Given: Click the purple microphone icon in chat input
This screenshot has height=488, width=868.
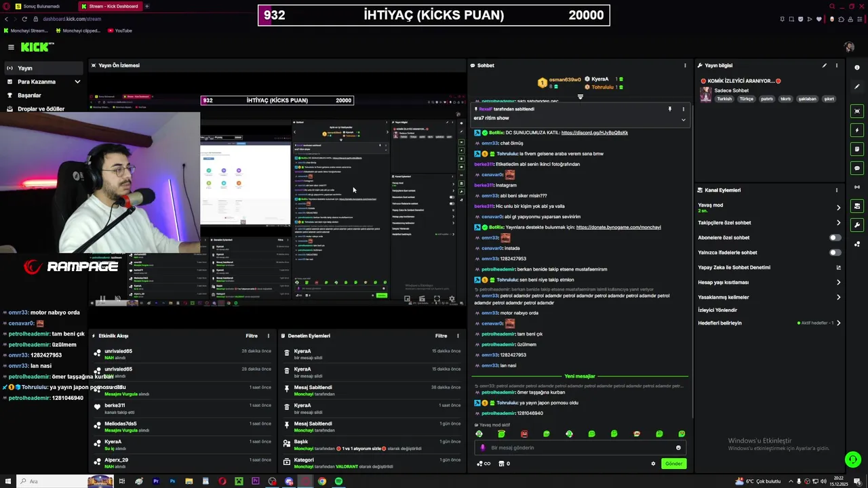Looking at the screenshot, I should [483, 448].
